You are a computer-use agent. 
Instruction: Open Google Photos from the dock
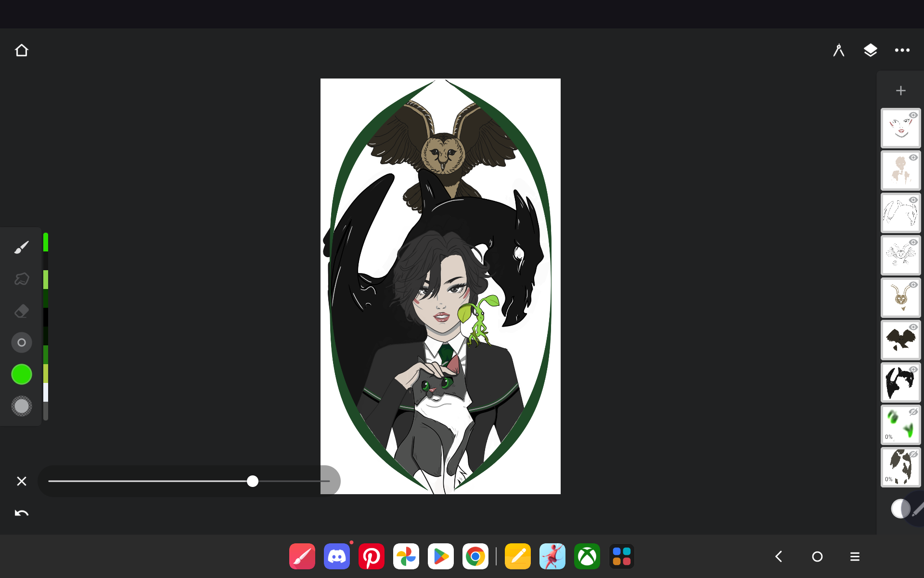coord(406,556)
